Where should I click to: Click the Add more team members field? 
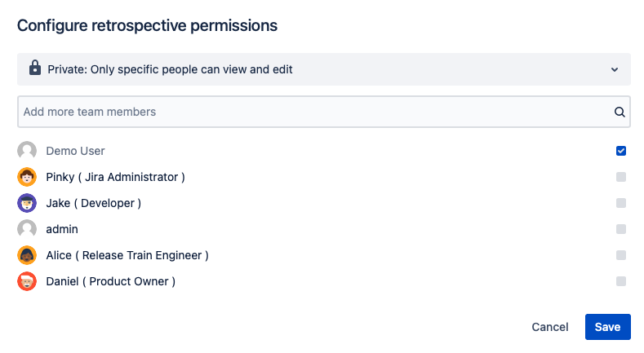314,112
